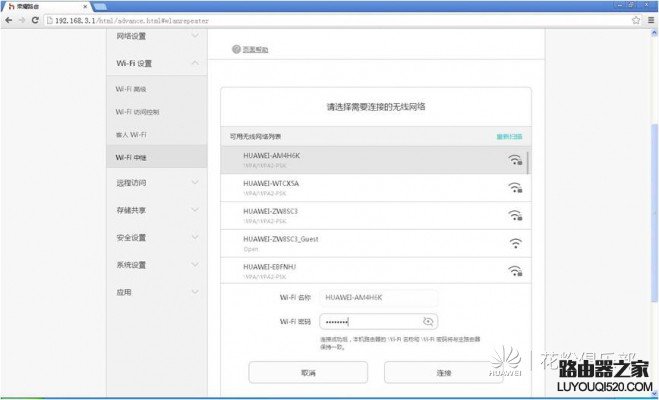Select open network HUAWEI-ZW8SC3_Guest
This screenshot has width=659, height=400.
(376, 243)
